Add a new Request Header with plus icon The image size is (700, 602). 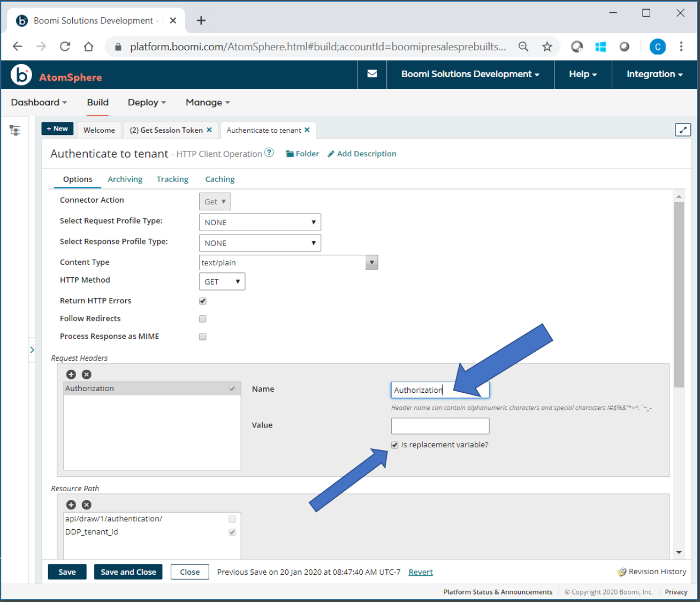tap(71, 375)
